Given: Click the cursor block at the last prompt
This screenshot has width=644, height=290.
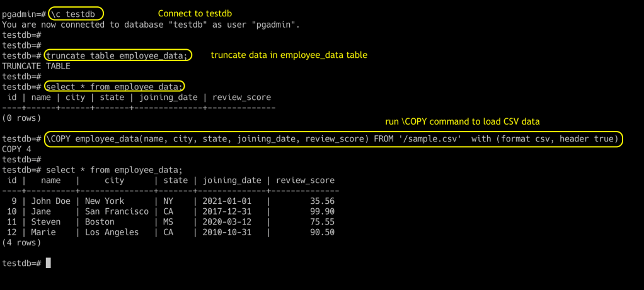Looking at the screenshot, I should tap(49, 263).
